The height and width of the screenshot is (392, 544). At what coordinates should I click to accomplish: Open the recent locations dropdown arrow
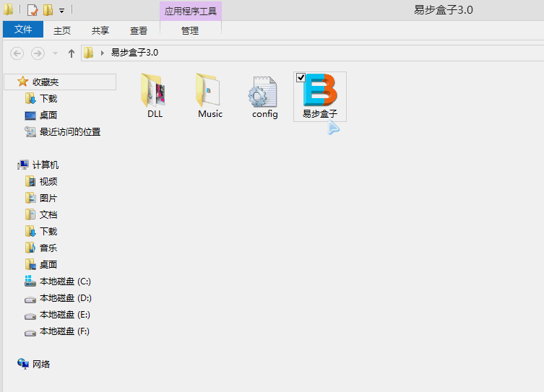(55, 53)
